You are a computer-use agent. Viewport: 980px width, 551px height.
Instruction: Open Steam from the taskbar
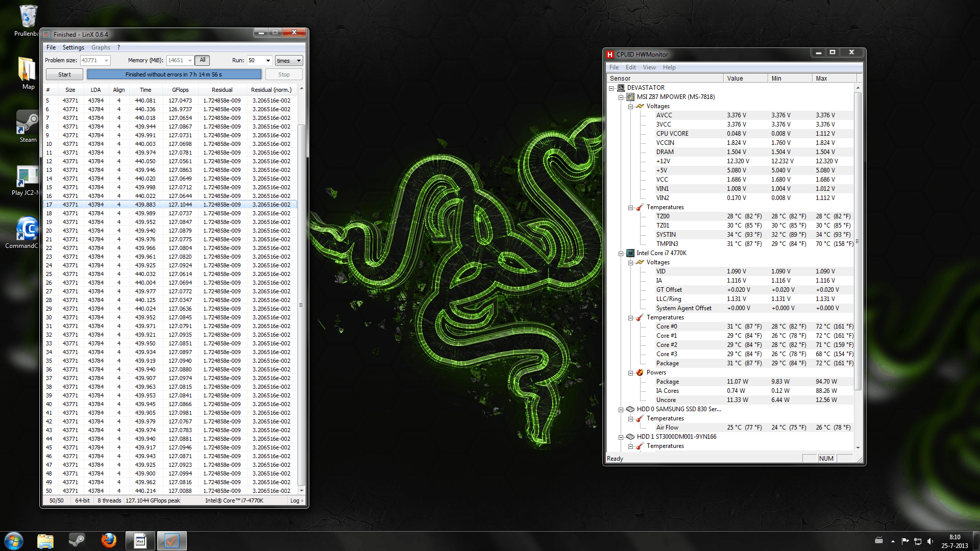coord(77,541)
